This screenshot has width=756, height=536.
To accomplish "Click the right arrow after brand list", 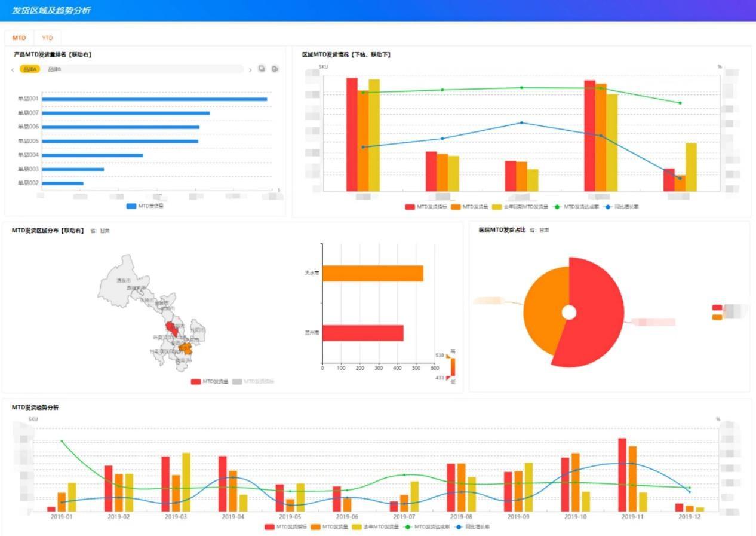I will 250,70.
